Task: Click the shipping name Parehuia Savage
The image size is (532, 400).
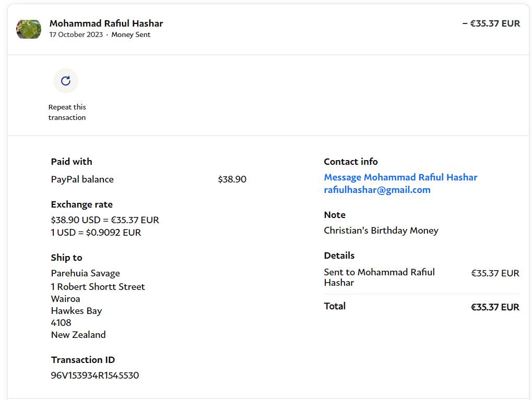Action: click(86, 273)
